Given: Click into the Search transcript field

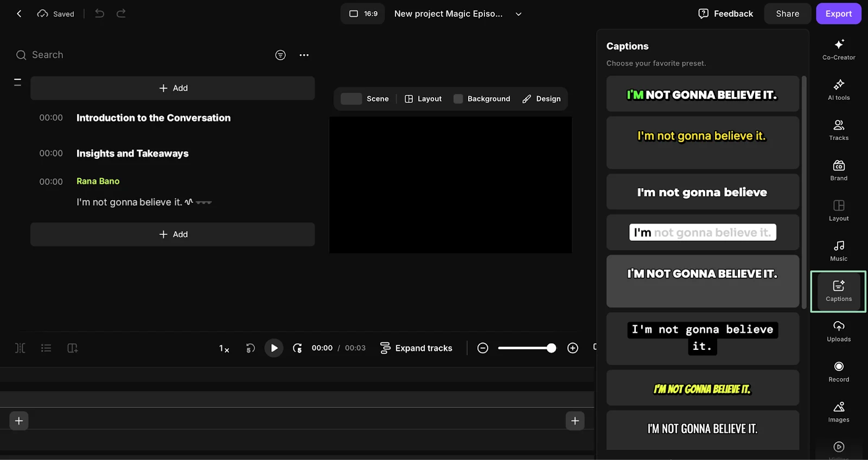Looking at the screenshot, I should [141, 55].
